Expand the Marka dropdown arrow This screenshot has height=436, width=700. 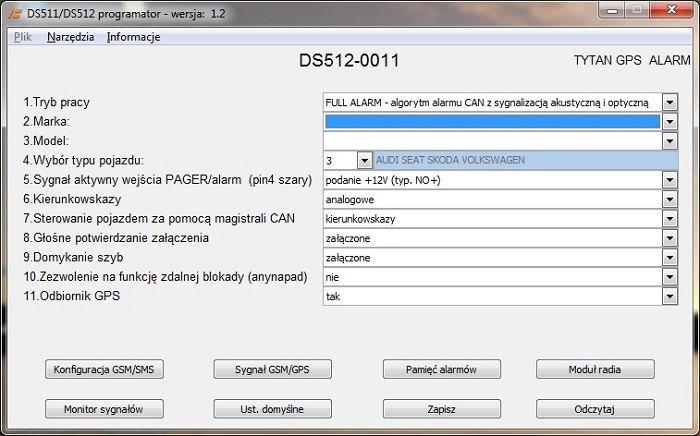pyautogui.click(x=669, y=121)
